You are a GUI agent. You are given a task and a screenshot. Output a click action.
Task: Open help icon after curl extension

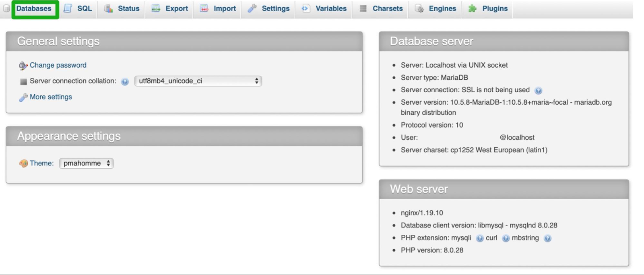(506, 238)
